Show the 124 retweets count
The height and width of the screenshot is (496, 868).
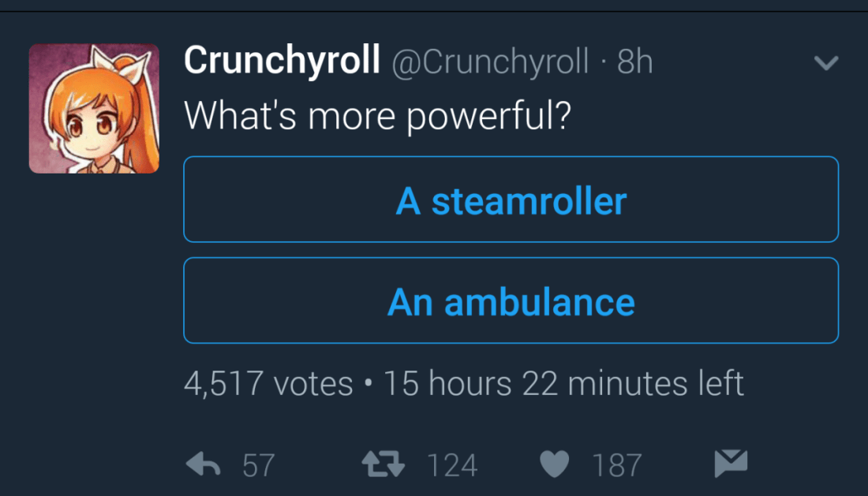[452, 465]
